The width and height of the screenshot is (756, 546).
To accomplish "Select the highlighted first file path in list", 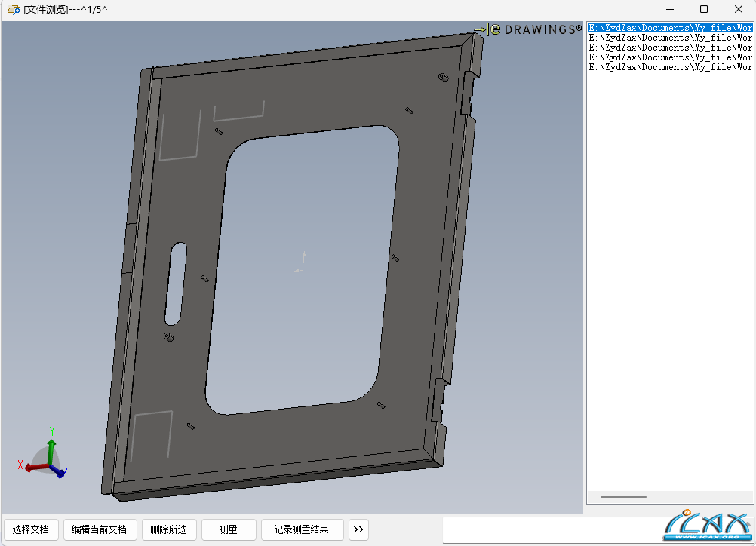I will pos(670,28).
